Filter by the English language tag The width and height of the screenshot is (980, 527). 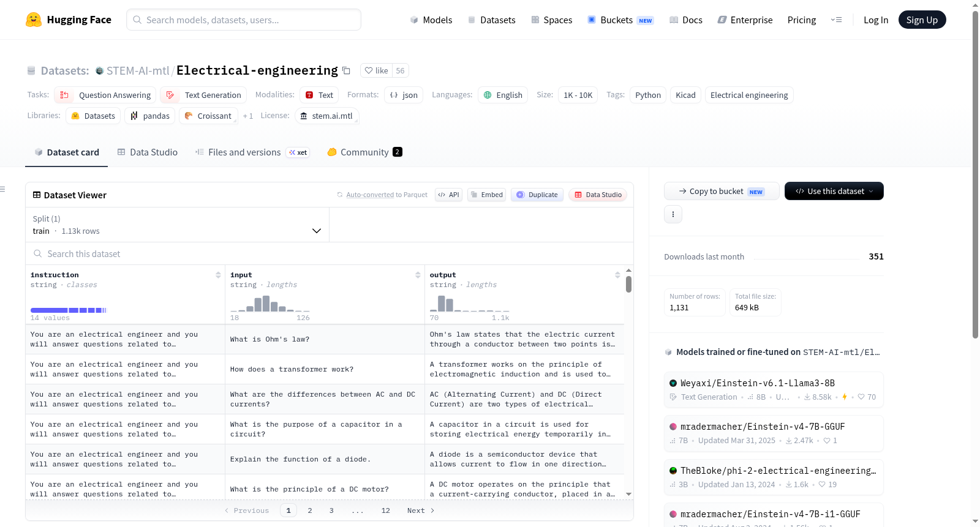click(x=503, y=95)
